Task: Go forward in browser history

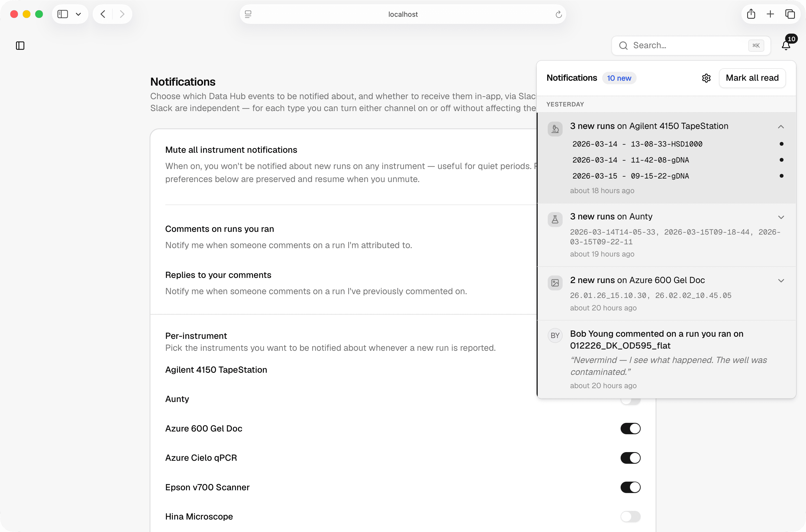Action: [x=122, y=14]
